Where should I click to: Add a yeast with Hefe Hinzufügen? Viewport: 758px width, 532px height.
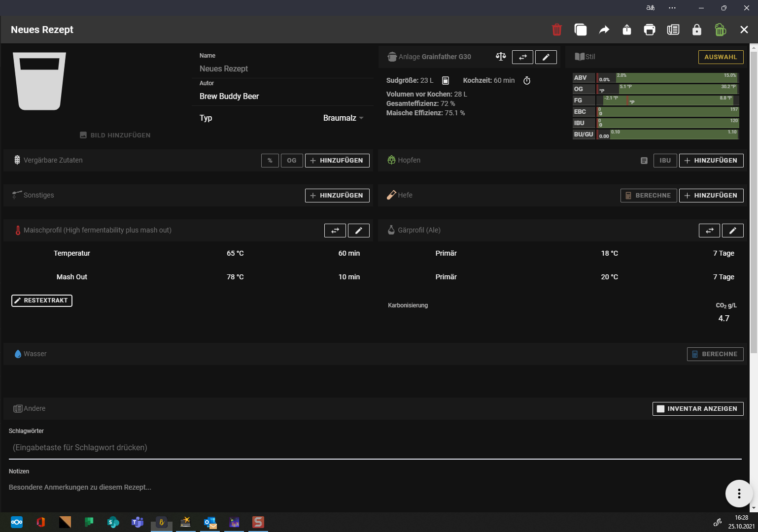pyautogui.click(x=711, y=196)
